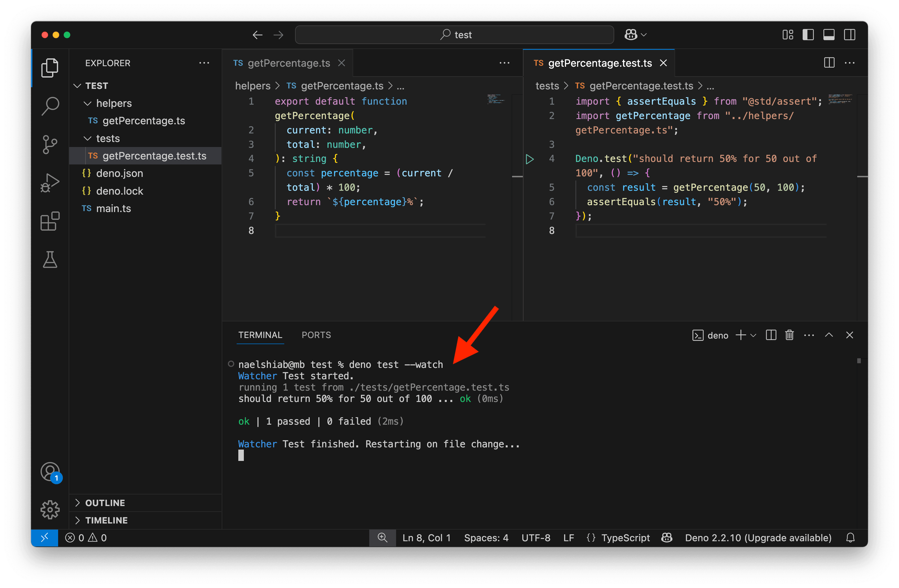The width and height of the screenshot is (899, 588).
Task: Click the command center search box
Action: point(454,35)
